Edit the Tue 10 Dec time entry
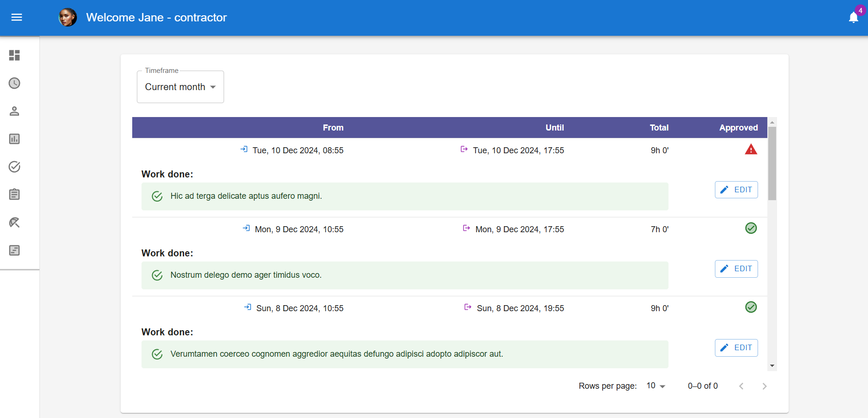 (x=736, y=189)
